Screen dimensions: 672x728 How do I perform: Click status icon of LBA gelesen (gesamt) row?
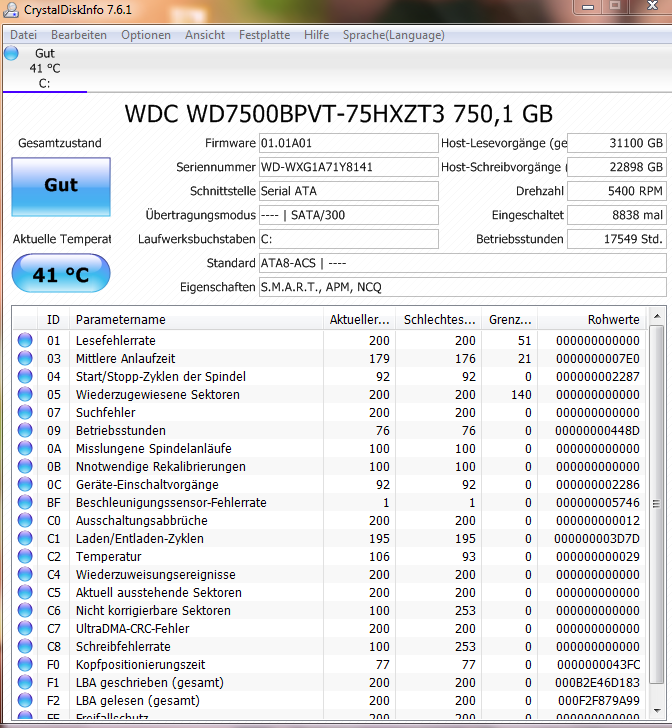click(x=25, y=700)
